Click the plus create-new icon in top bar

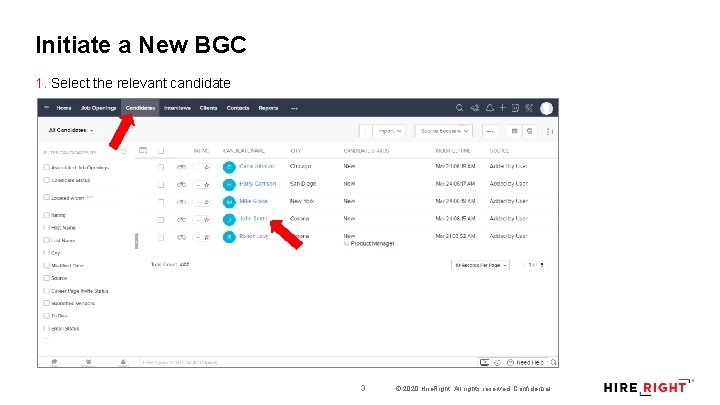[502, 108]
